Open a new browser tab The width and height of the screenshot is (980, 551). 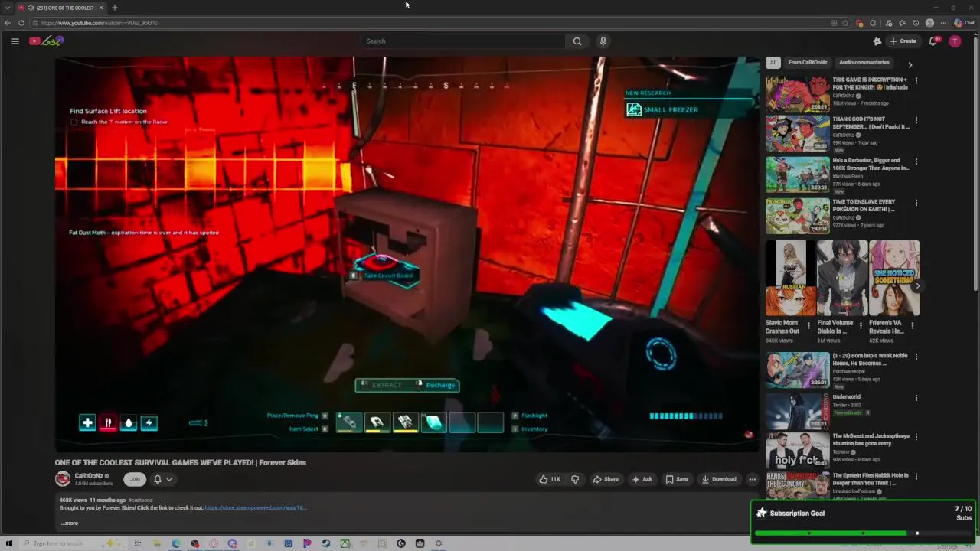(114, 8)
